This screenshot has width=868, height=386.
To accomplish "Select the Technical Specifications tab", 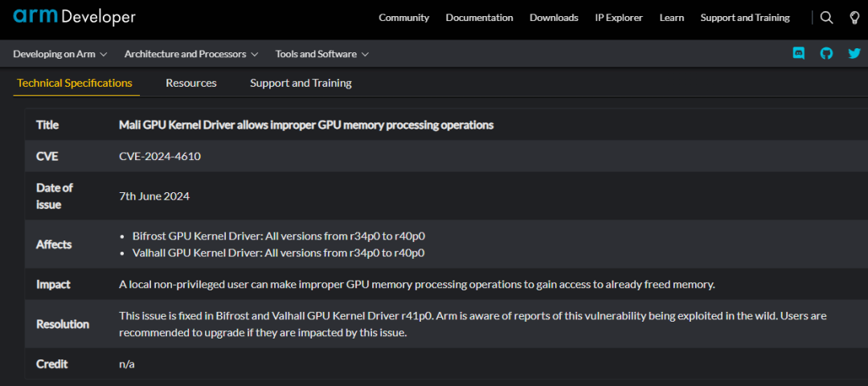I will (75, 83).
